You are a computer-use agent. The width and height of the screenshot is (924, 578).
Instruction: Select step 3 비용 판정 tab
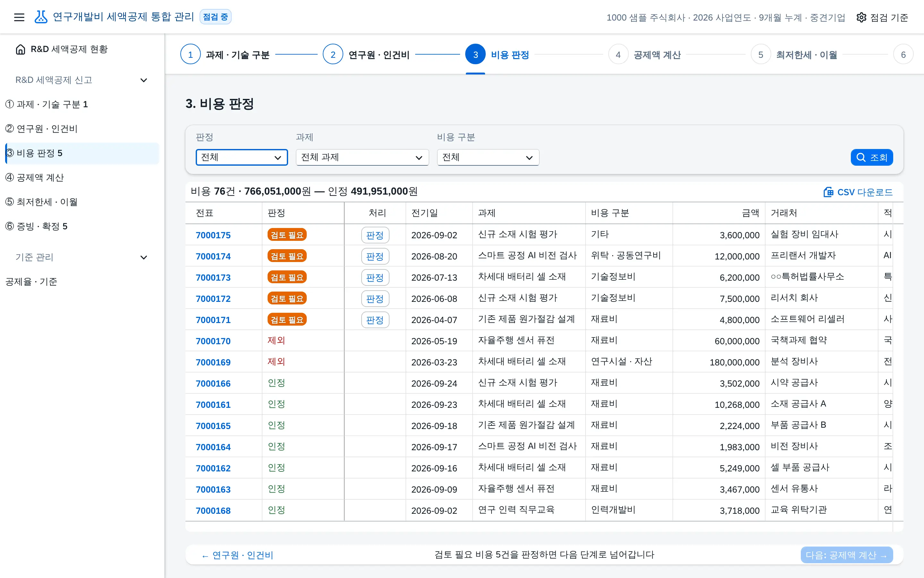(x=497, y=55)
